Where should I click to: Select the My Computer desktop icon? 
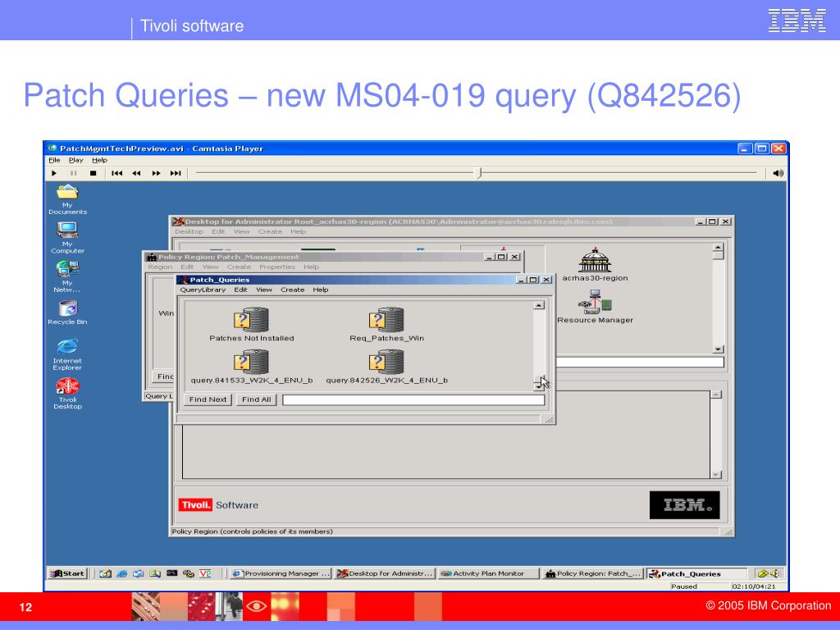(x=67, y=231)
